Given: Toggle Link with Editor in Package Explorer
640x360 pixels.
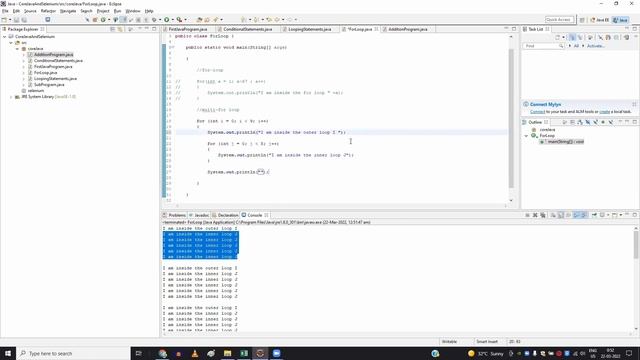Looking at the screenshot, I should (120, 29).
